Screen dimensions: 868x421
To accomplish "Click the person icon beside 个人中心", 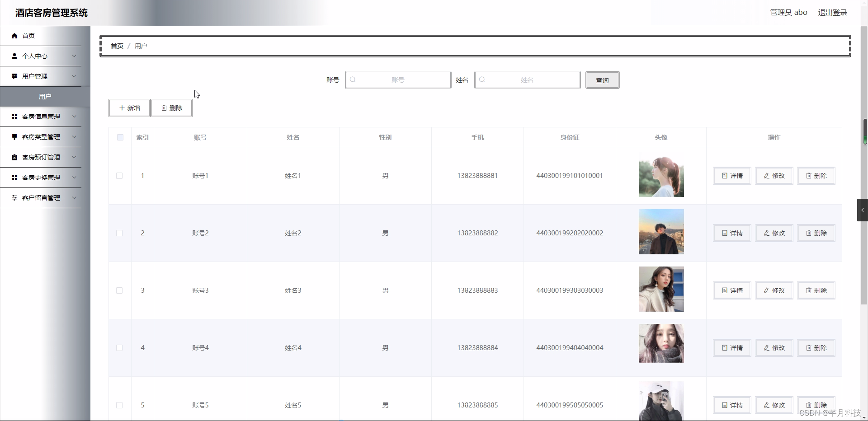I will (14, 56).
